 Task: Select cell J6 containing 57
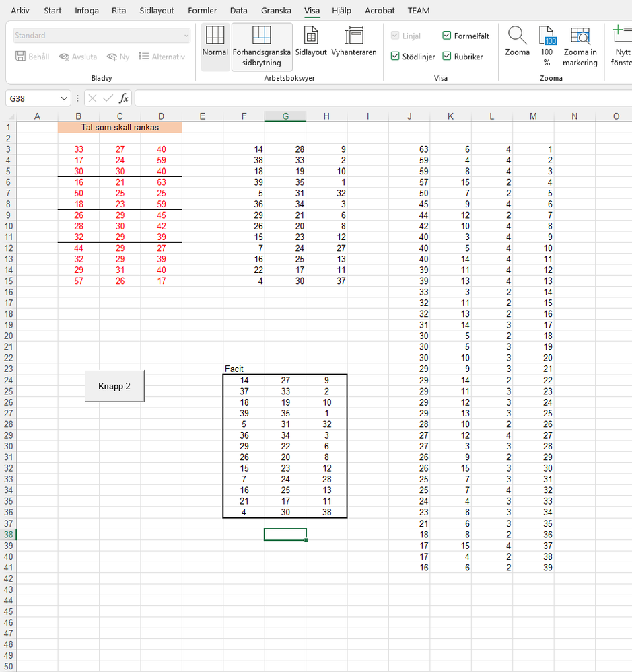(x=409, y=182)
